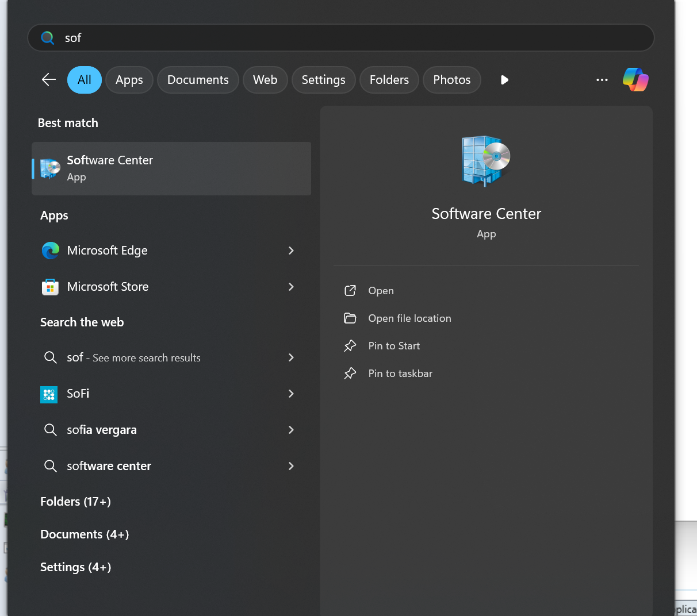697x616 pixels.
Task: Expand Microsoft Store result chevron
Action: tap(291, 287)
